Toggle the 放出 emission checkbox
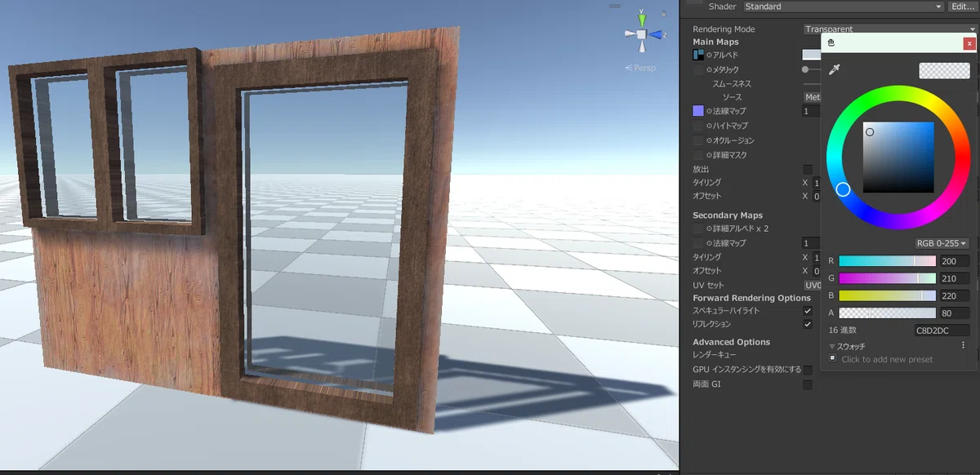Viewport: 980px width, 475px height. 808,169
